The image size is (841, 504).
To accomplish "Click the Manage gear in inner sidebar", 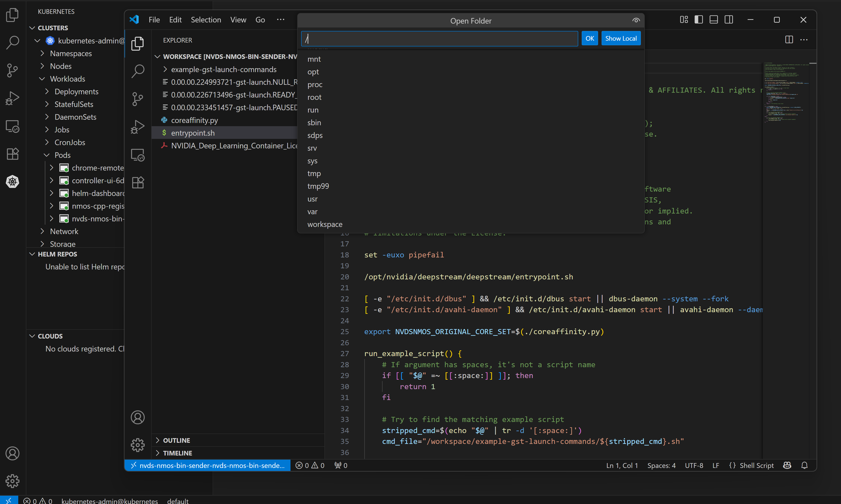I will [138, 445].
